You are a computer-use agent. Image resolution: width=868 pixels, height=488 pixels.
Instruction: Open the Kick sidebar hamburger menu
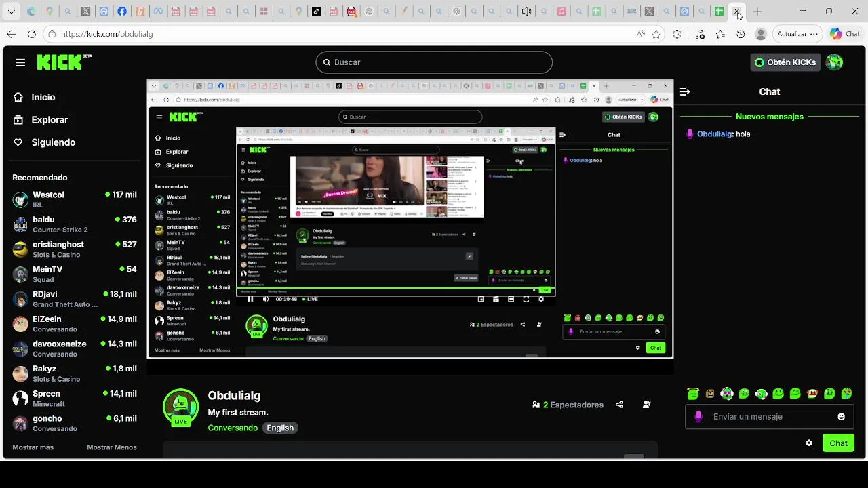click(x=20, y=62)
